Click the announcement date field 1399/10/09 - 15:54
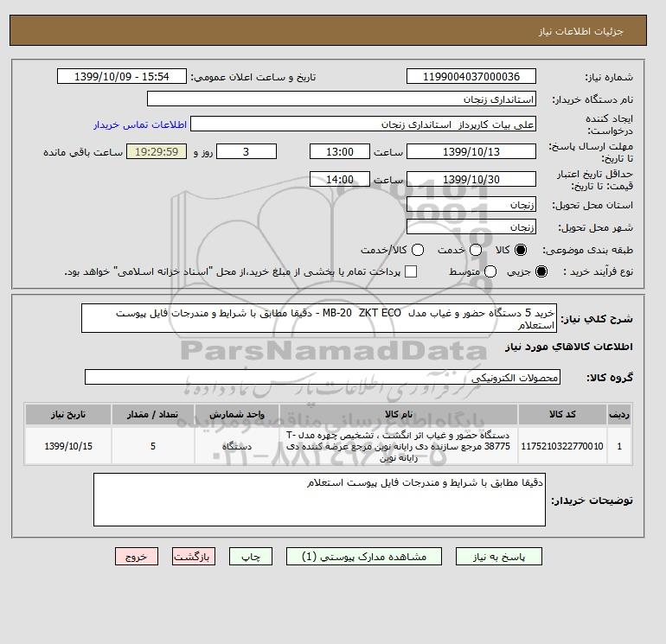 coord(121,77)
